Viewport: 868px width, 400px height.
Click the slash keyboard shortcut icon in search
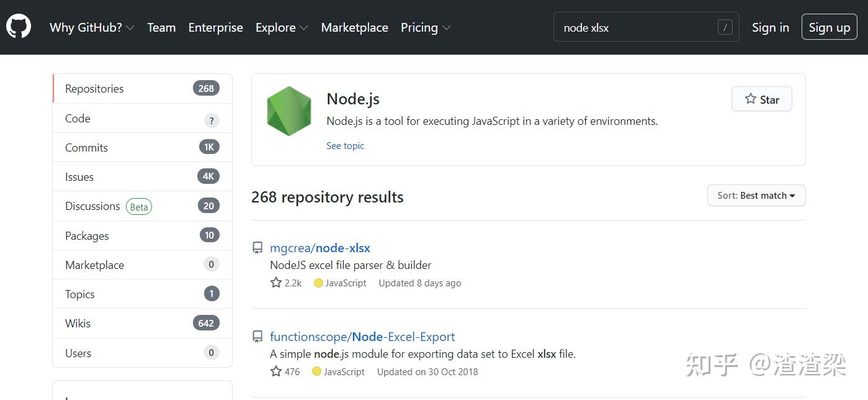(724, 27)
